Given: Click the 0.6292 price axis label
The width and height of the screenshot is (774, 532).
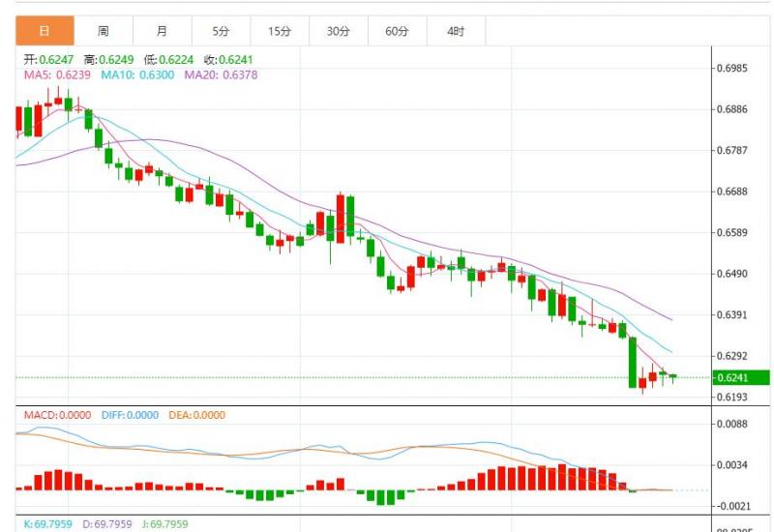Looking at the screenshot, I should pos(732,356).
